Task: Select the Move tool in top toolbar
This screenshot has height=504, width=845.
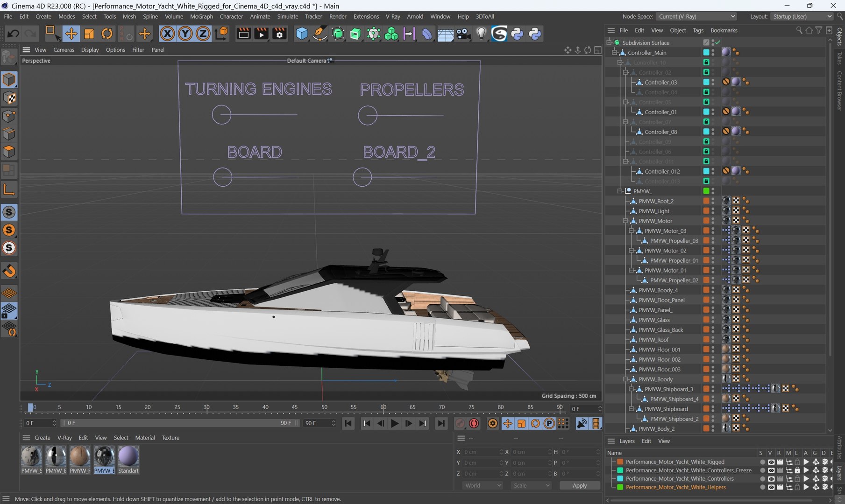Action: 71,34
